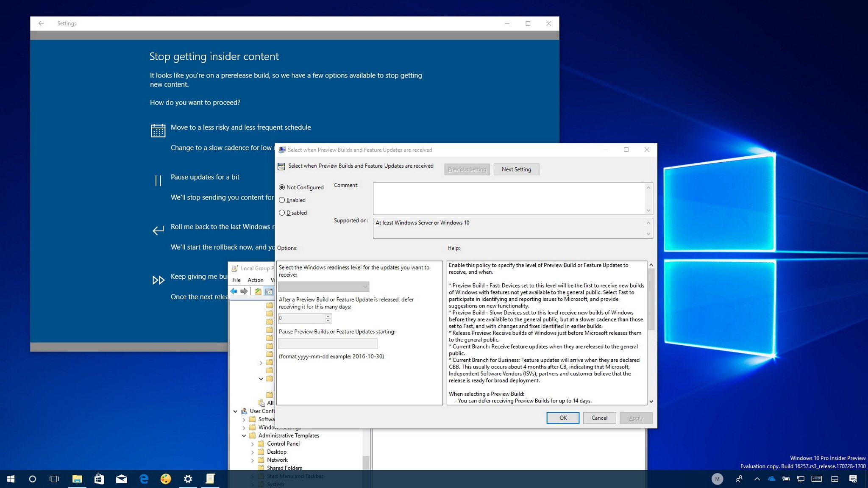Screen dimensions: 868x488
Task: Click the show/hide console tree toolbar icon
Action: 269,291
